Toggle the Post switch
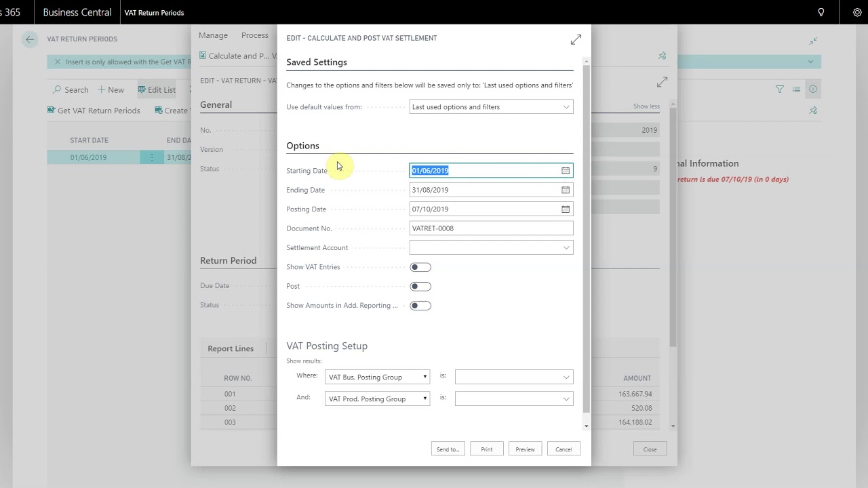This screenshot has width=868, height=488. click(420, 286)
